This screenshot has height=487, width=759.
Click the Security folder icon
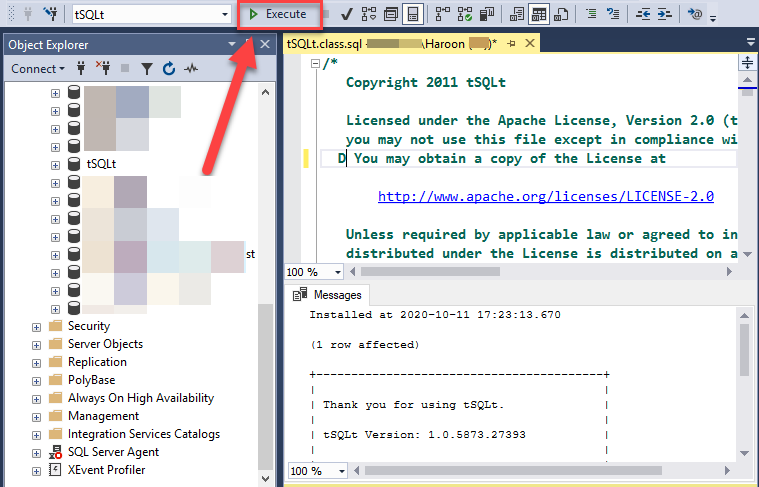tap(56, 326)
